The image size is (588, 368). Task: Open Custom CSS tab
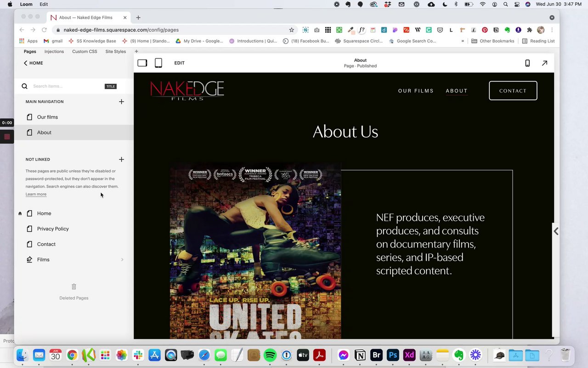[x=85, y=52]
